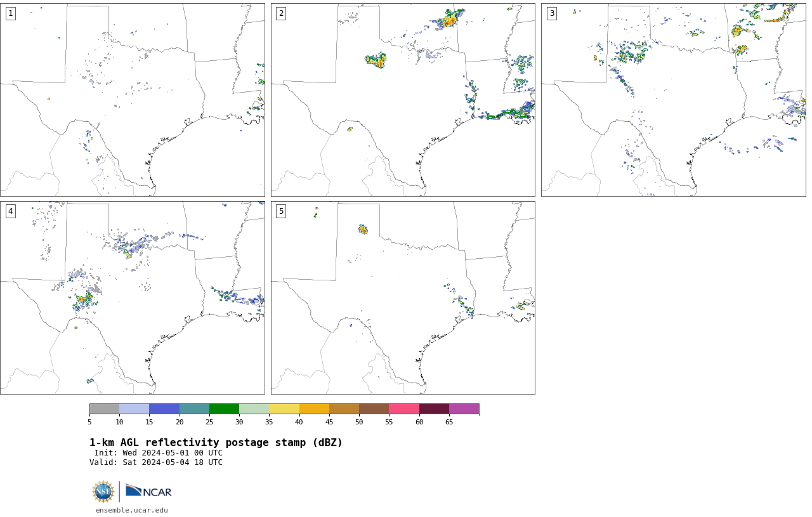Image resolution: width=812 pixels, height=517 pixels.
Task: Click the colorbar tick label 30
Action: (239, 422)
